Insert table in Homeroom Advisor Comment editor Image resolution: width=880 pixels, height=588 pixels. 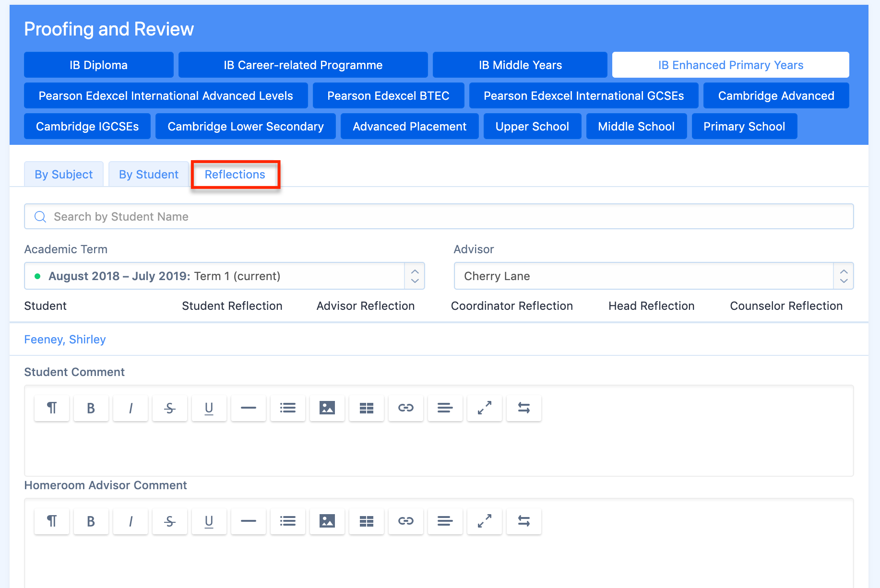367,521
